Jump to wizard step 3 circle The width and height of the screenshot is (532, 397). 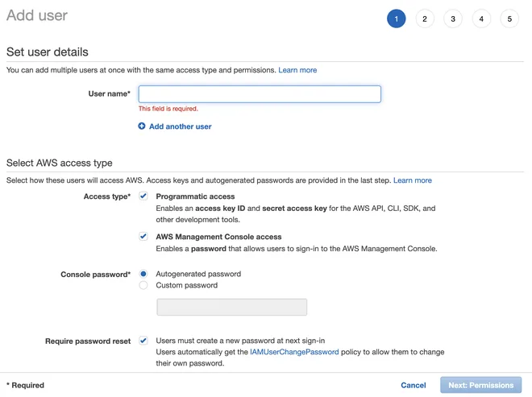453,19
